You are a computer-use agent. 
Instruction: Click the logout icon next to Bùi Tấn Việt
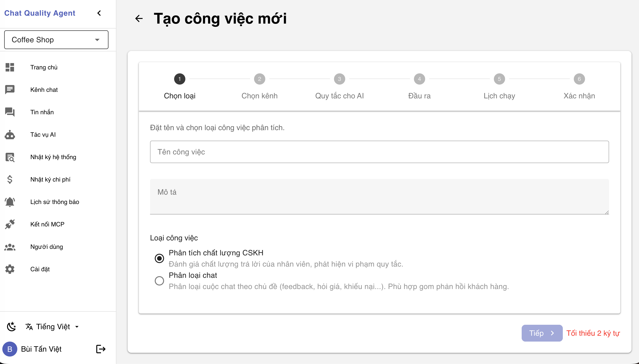pyautogui.click(x=100, y=349)
